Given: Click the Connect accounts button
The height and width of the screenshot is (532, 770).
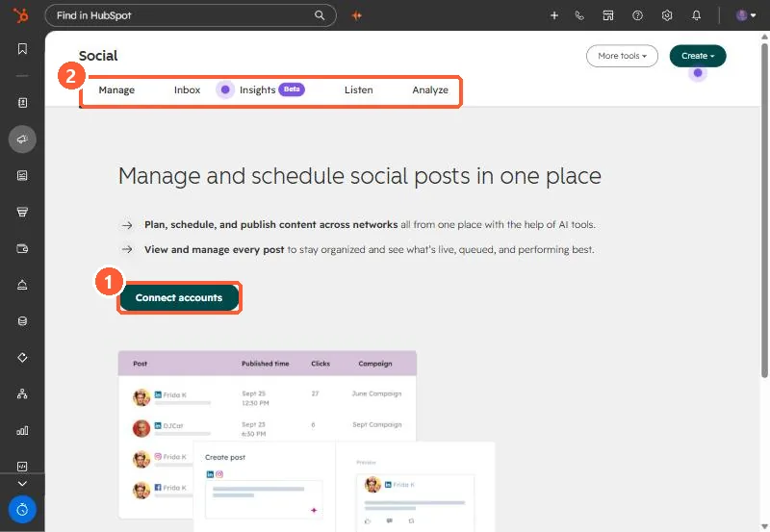Looking at the screenshot, I should (x=179, y=297).
